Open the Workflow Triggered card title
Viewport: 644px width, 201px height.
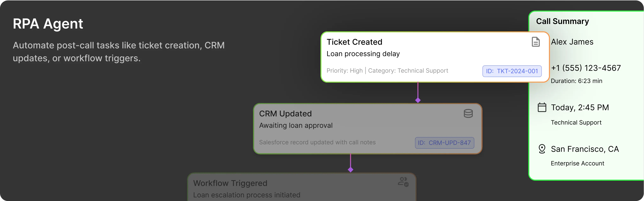click(230, 183)
